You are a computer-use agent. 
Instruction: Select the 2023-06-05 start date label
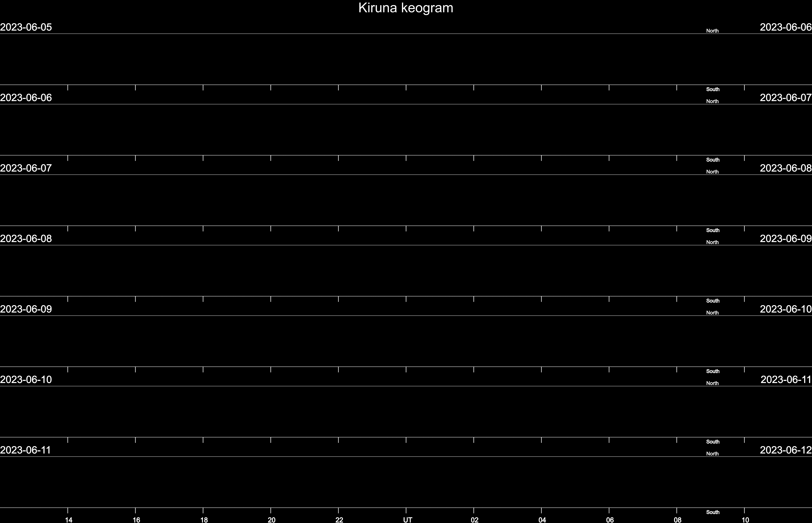tap(26, 27)
